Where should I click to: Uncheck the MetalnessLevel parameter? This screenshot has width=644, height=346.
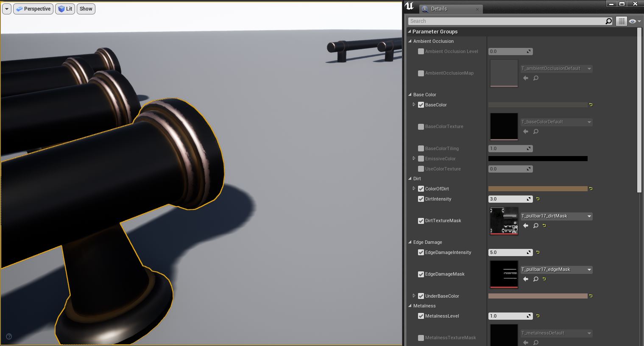(x=421, y=316)
